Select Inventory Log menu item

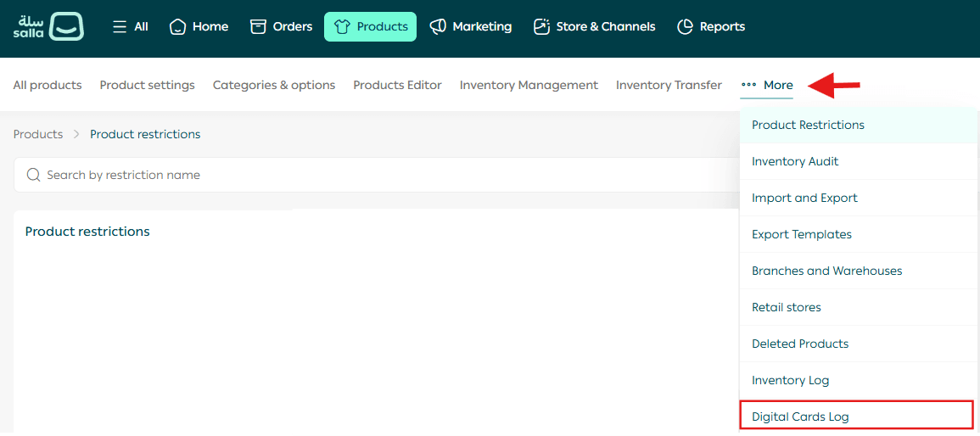pyautogui.click(x=790, y=380)
